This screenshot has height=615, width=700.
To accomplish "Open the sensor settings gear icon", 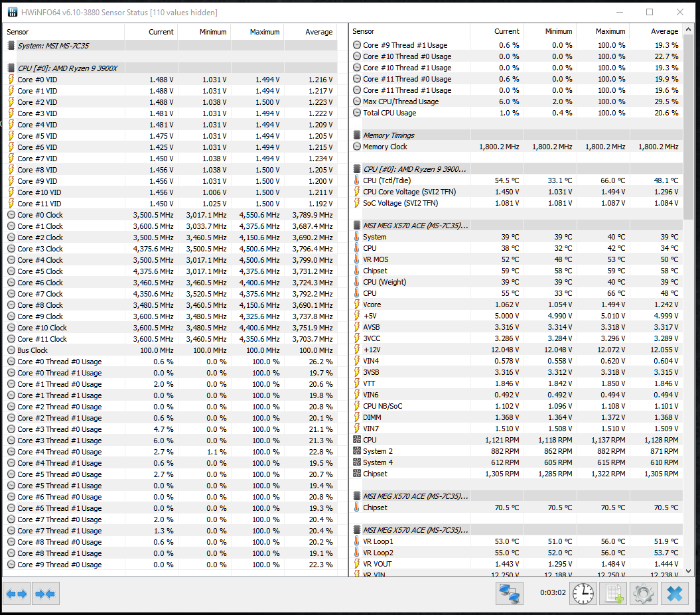I will 644,594.
